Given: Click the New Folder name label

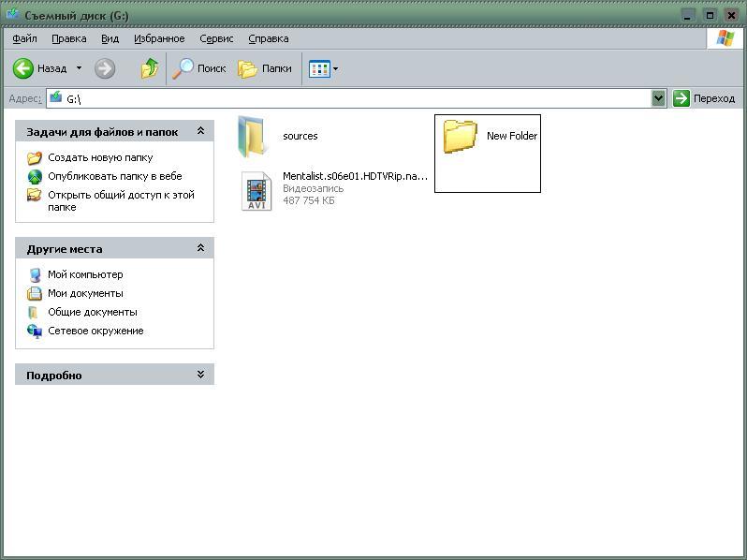Looking at the screenshot, I should 512,136.
